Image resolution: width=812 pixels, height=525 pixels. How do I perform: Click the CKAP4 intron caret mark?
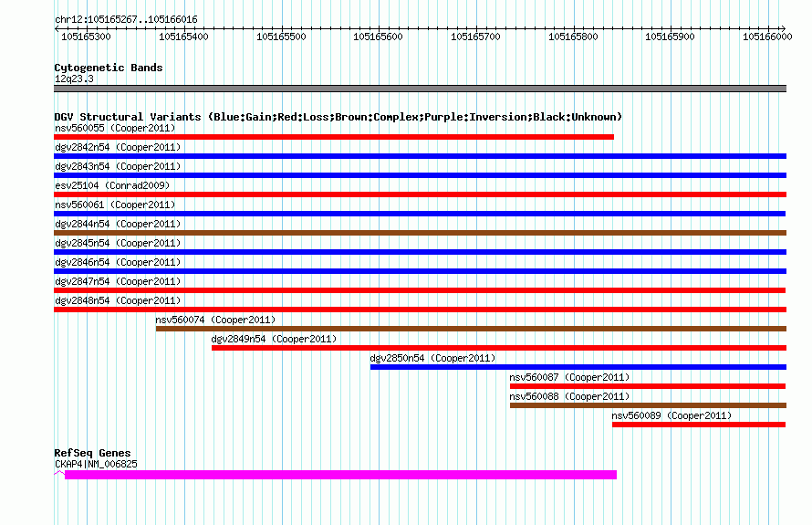click(x=59, y=473)
